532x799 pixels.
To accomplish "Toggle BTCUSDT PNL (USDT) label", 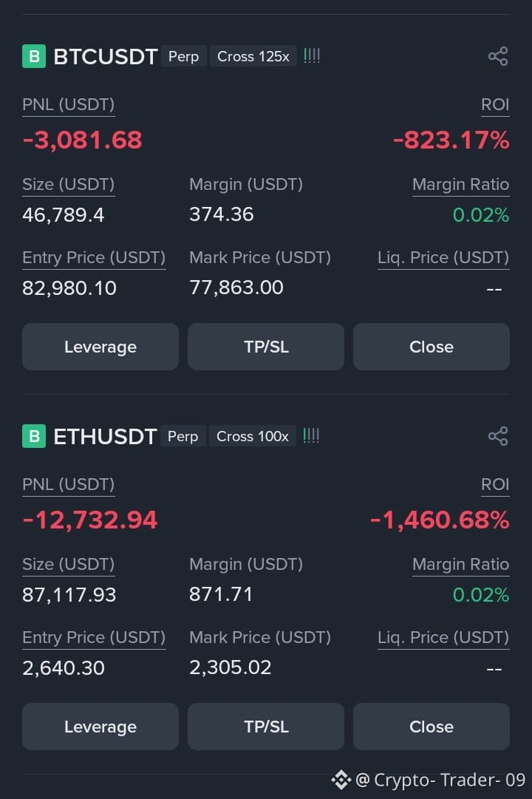I will click(x=68, y=104).
